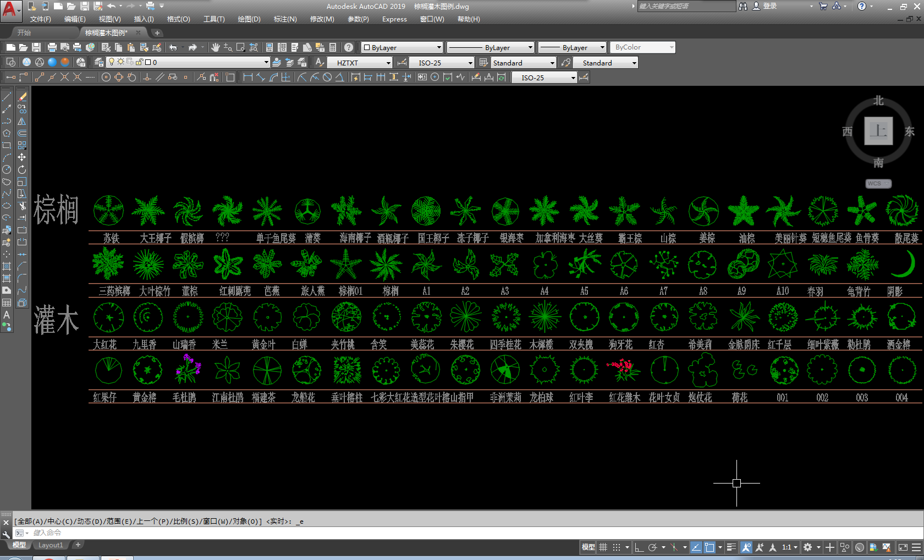Image resolution: width=924 pixels, height=560 pixels.
Task: Toggle snap mode in status bar
Action: 617,547
